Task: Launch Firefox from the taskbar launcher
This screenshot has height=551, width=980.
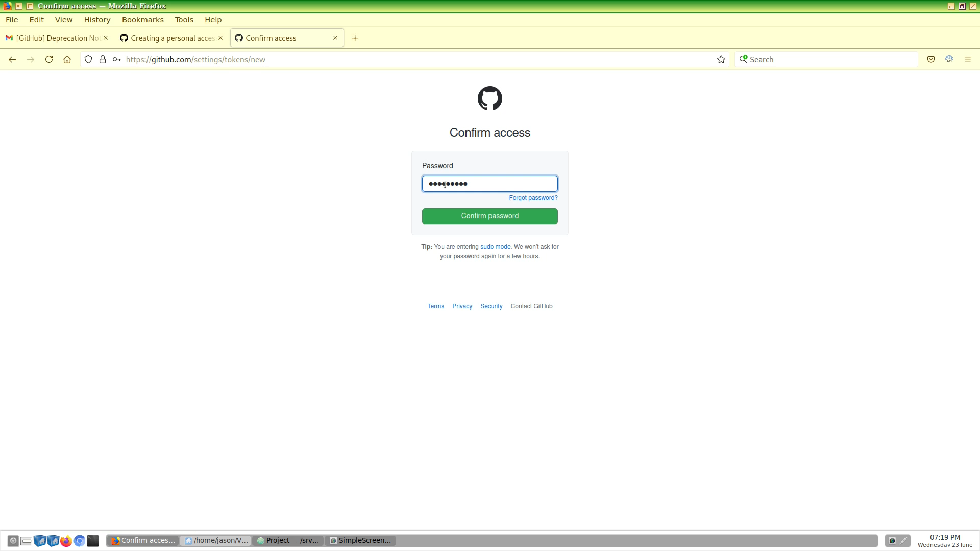Action: 66,541
